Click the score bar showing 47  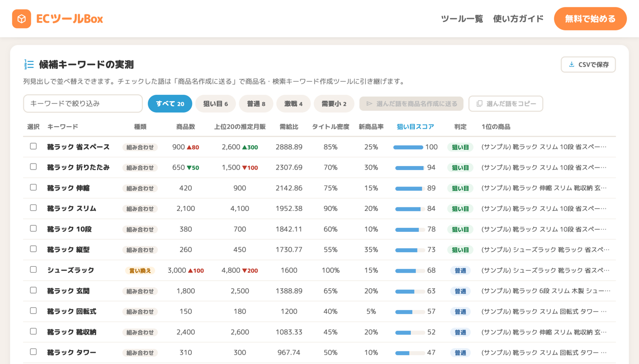point(409,353)
